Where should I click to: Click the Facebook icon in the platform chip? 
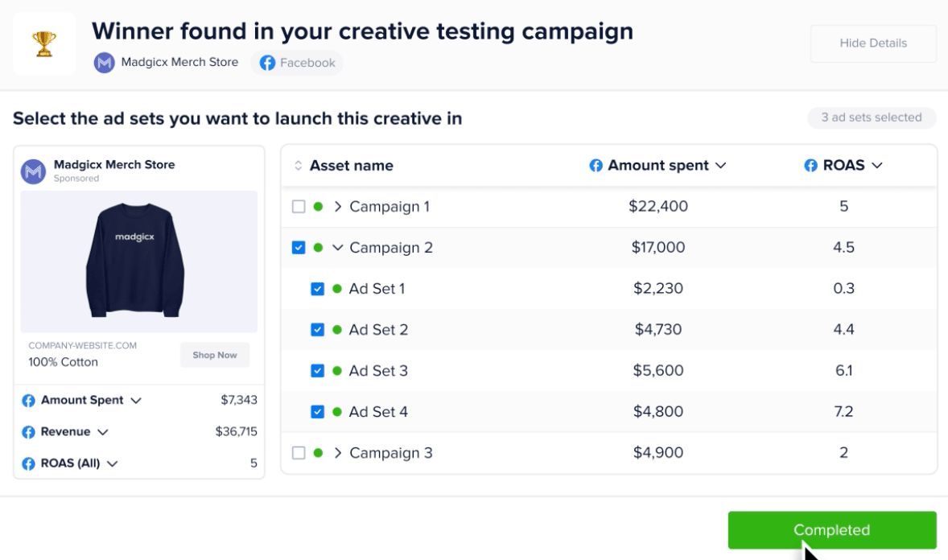(267, 63)
